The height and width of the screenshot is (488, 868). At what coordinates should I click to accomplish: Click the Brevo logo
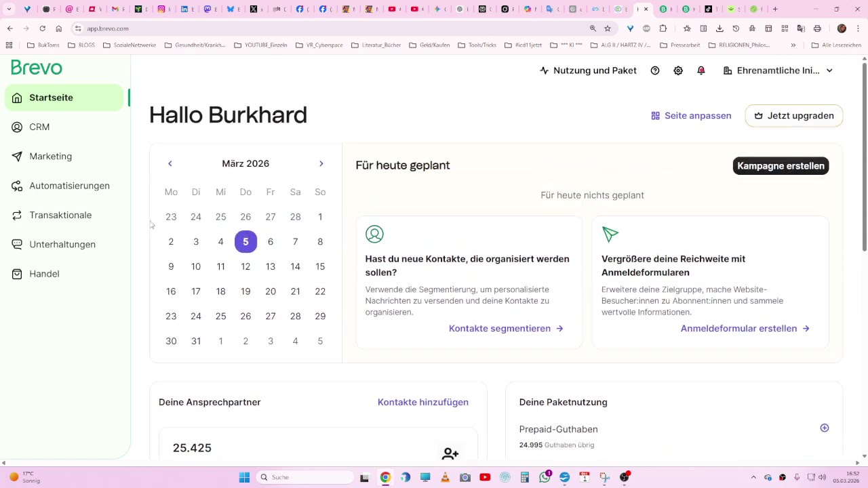pos(37,68)
